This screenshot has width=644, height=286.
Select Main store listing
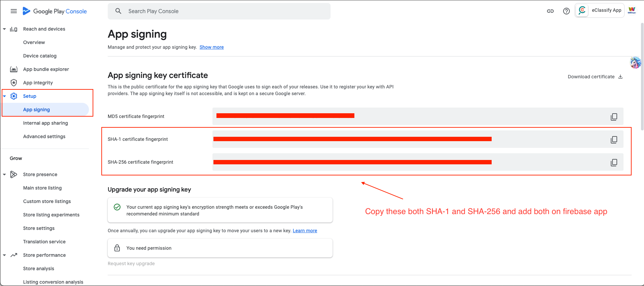(42, 188)
